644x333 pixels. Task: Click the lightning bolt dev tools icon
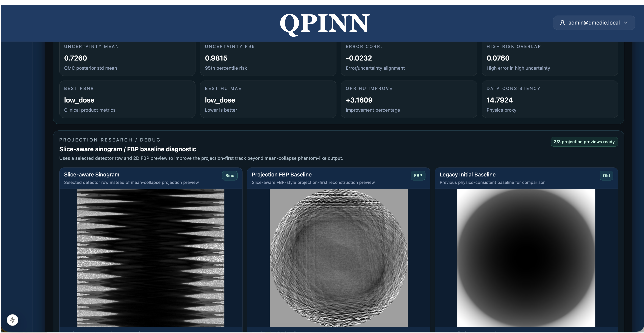click(13, 320)
